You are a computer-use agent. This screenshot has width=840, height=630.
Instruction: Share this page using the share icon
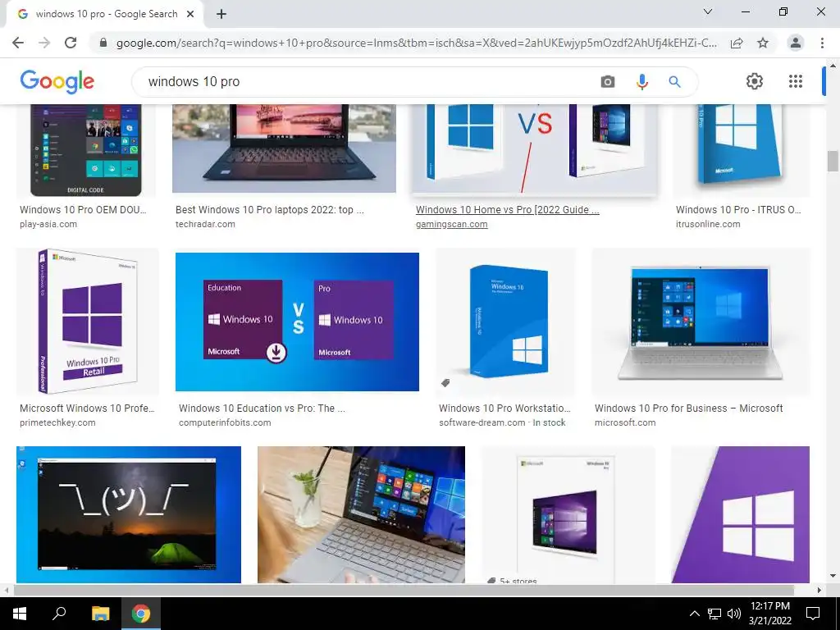coord(737,43)
